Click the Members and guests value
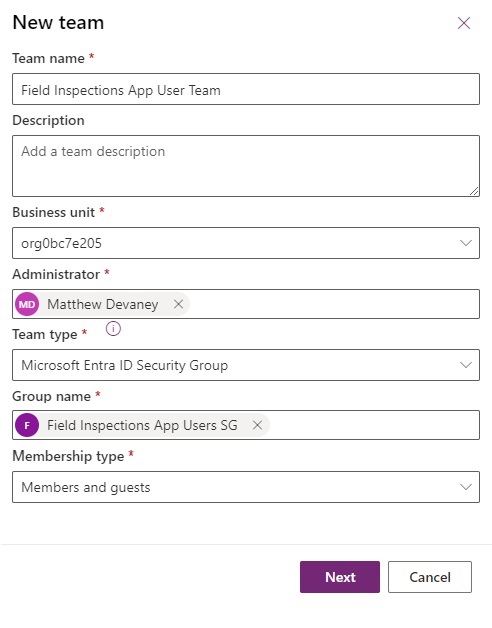492x628 pixels. point(86,487)
